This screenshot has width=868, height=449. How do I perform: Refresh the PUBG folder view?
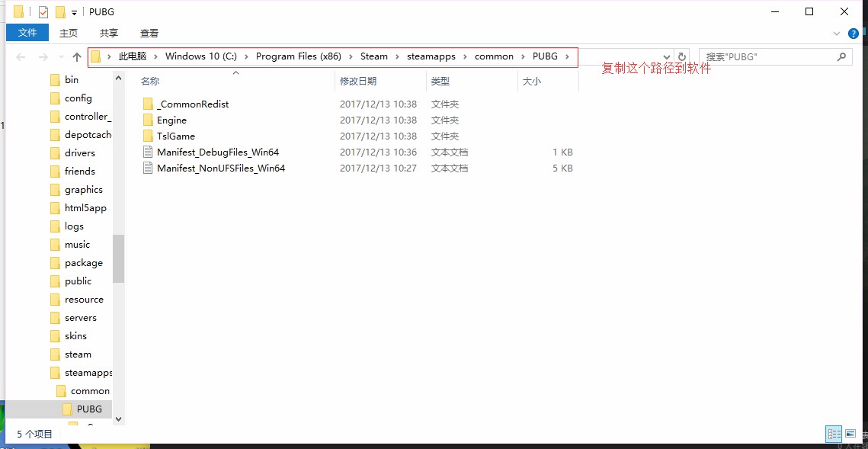tap(682, 56)
